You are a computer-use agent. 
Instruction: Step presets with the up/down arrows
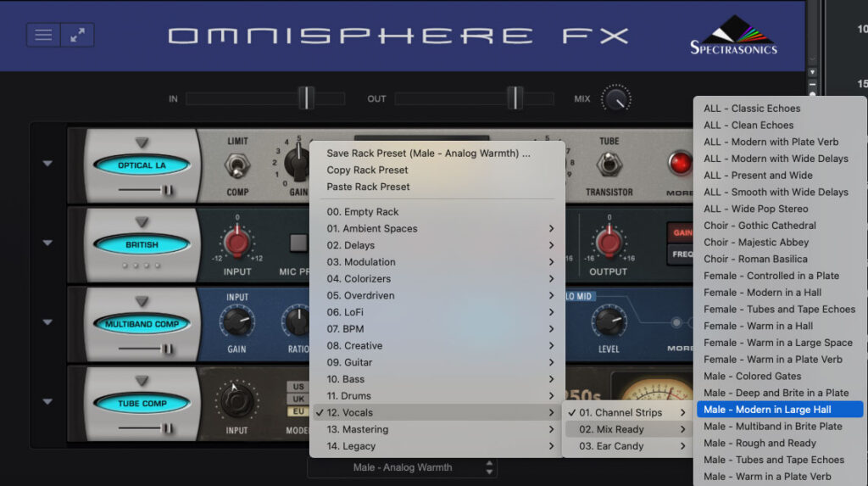click(489, 467)
